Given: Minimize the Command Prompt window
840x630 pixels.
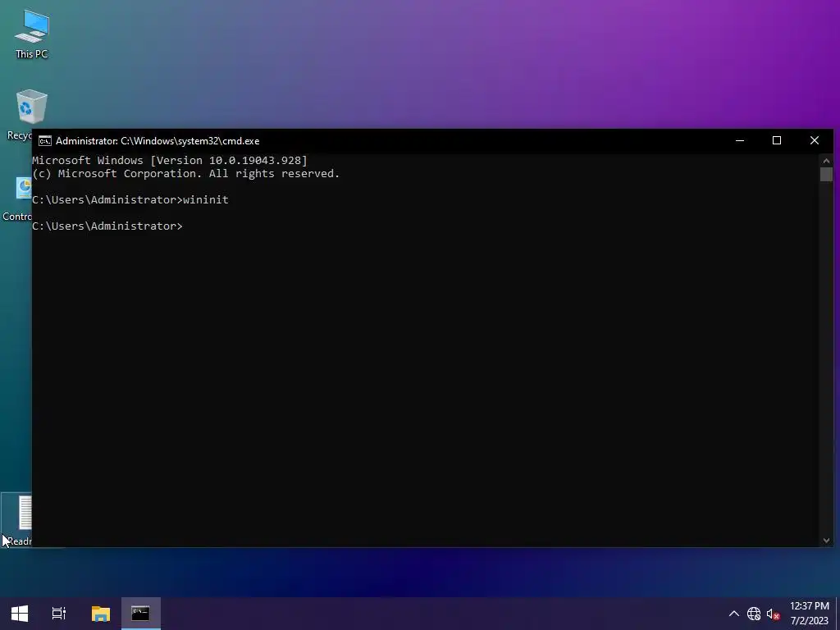Looking at the screenshot, I should pyautogui.click(x=740, y=140).
